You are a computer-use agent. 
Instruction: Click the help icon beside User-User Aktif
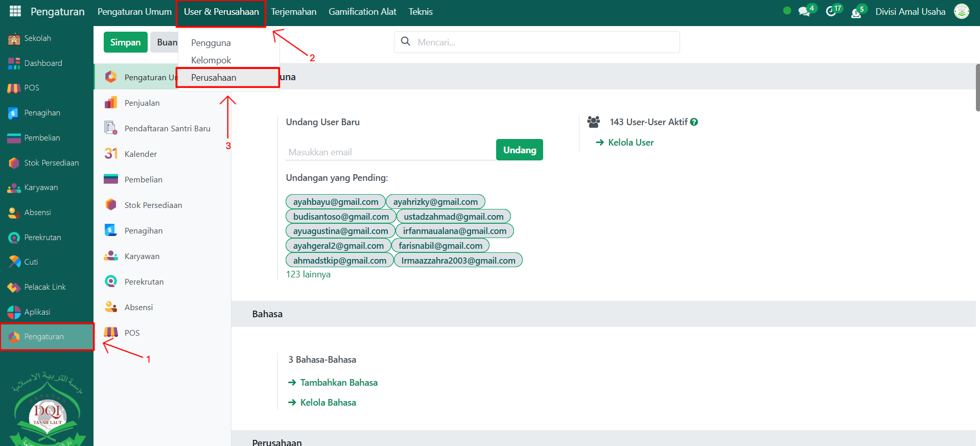(694, 122)
